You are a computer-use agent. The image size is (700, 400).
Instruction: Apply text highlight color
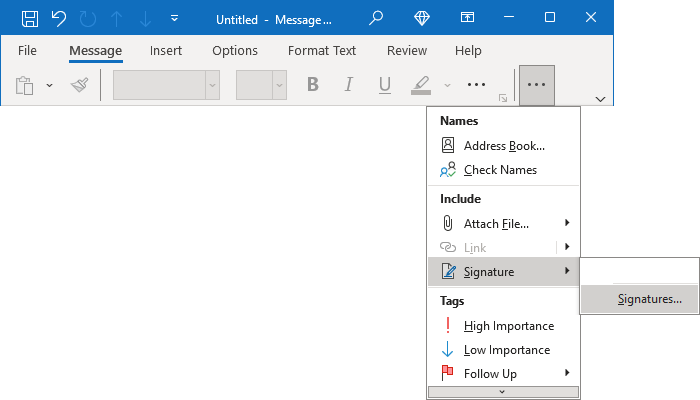pyautogui.click(x=421, y=85)
